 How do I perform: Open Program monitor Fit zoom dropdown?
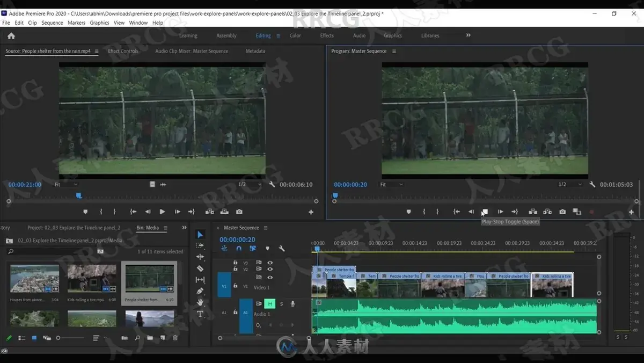pyautogui.click(x=392, y=184)
